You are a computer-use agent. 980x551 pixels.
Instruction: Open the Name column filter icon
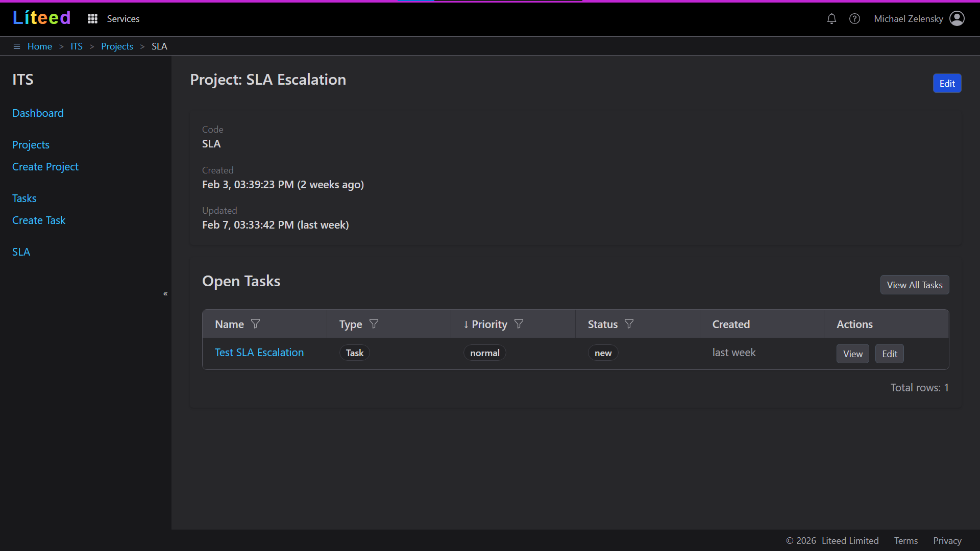[256, 324]
